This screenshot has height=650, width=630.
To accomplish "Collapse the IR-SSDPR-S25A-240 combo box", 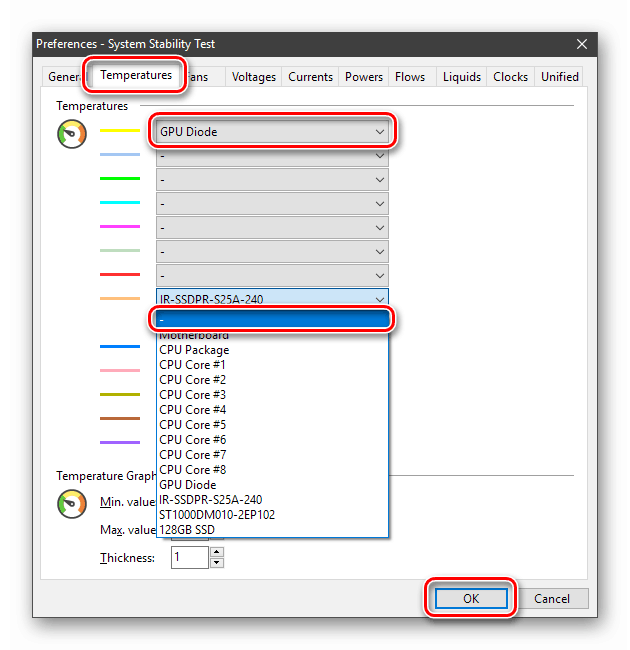I will [x=272, y=298].
